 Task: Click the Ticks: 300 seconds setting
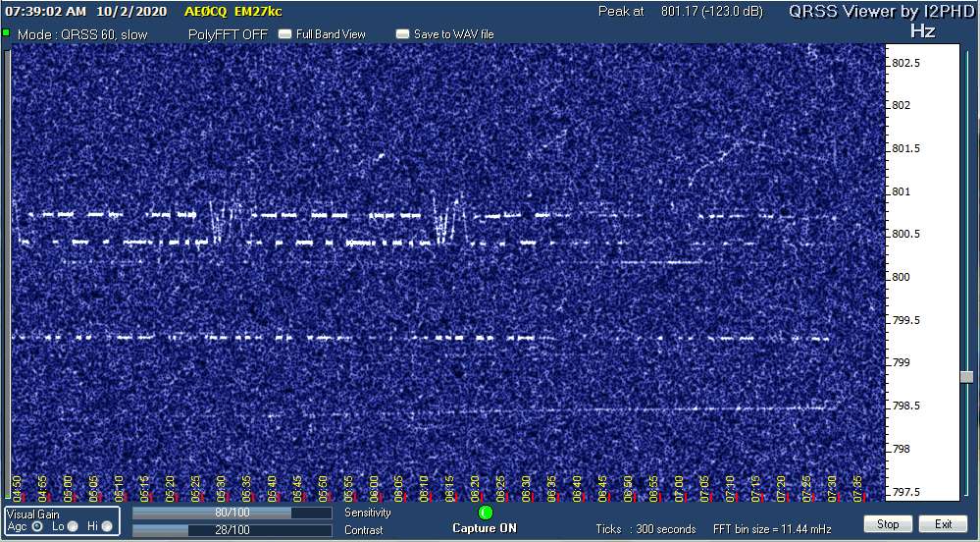coord(646,529)
